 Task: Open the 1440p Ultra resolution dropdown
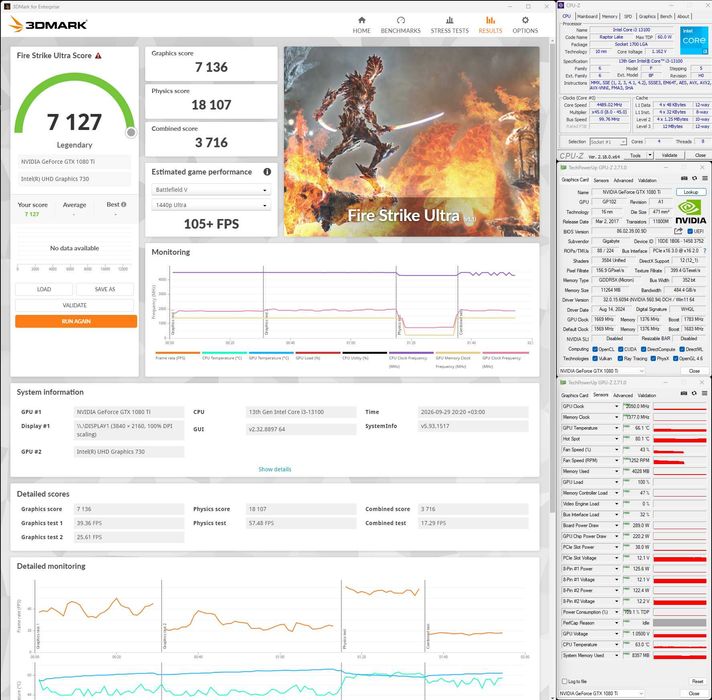coord(211,205)
